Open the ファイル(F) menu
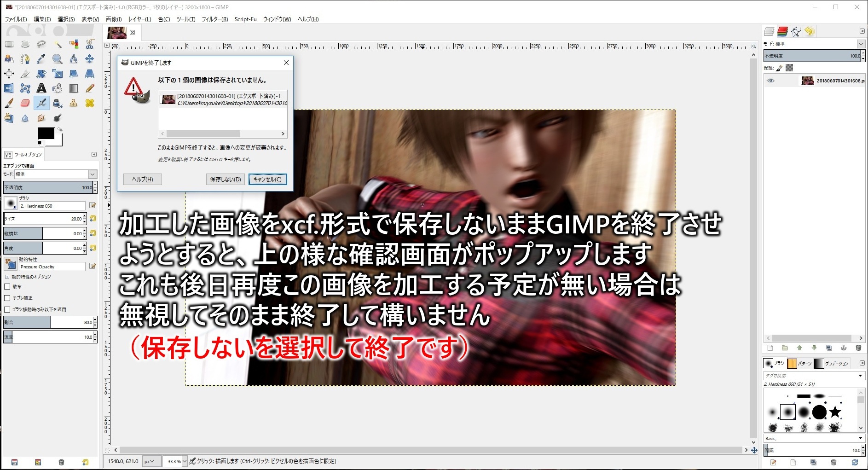The width and height of the screenshot is (868, 470). pyautogui.click(x=16, y=19)
